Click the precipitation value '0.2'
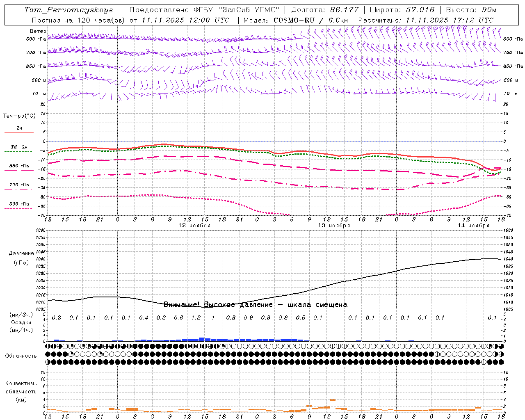The width and height of the screenshot is (525, 420). pos(161,317)
